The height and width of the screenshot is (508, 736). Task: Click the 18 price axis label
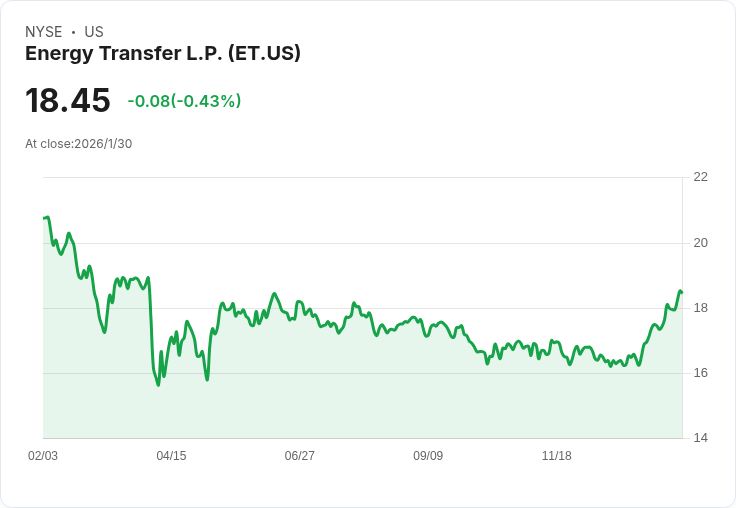point(700,308)
